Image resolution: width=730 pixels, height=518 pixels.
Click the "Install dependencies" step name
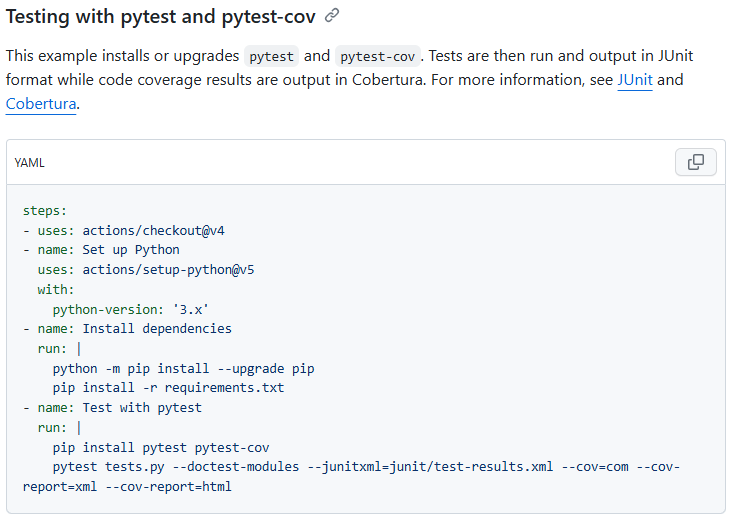157,329
